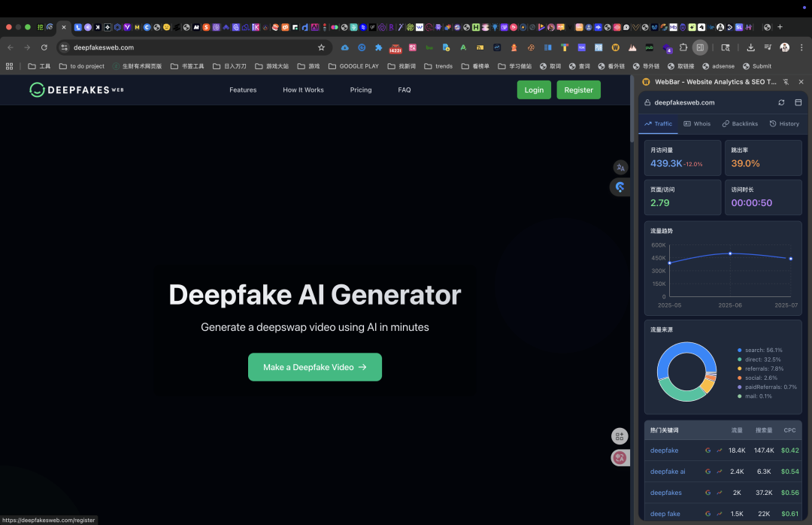Click Make a Deepfake Video button

coord(315,367)
